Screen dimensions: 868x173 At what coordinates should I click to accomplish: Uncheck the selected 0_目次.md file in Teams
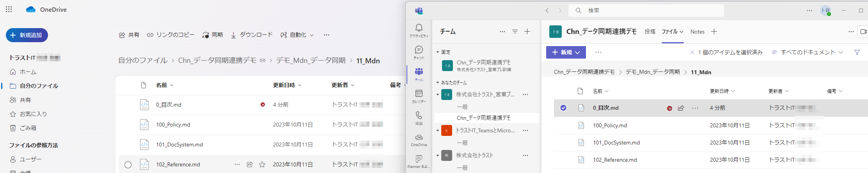563,108
